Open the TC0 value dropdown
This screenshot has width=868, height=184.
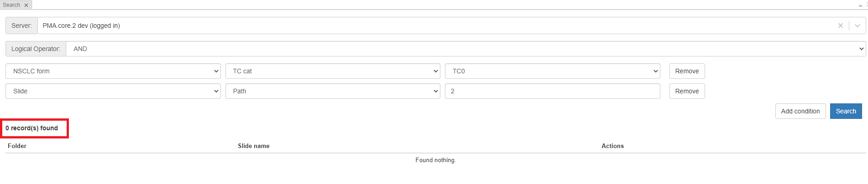552,71
